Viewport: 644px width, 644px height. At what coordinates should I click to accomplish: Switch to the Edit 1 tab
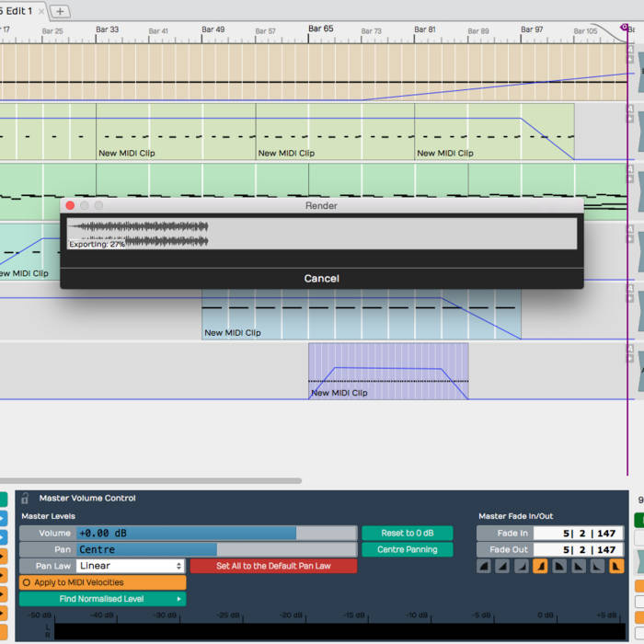(18, 10)
